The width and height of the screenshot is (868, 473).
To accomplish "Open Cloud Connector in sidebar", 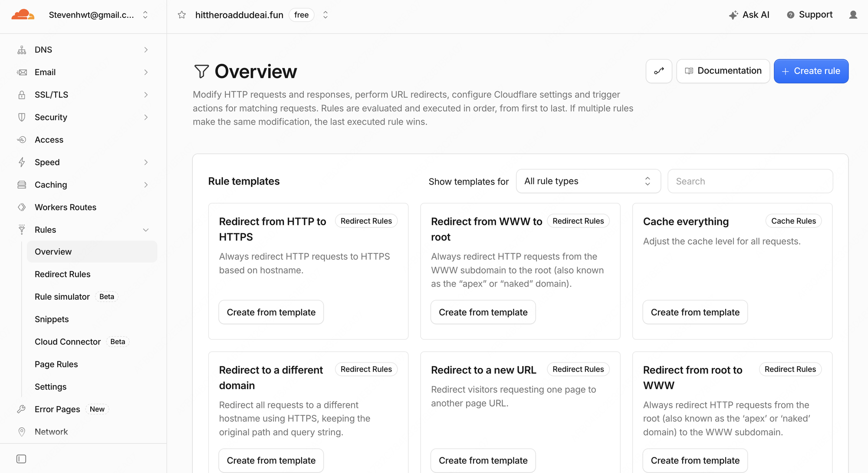I will 68,342.
